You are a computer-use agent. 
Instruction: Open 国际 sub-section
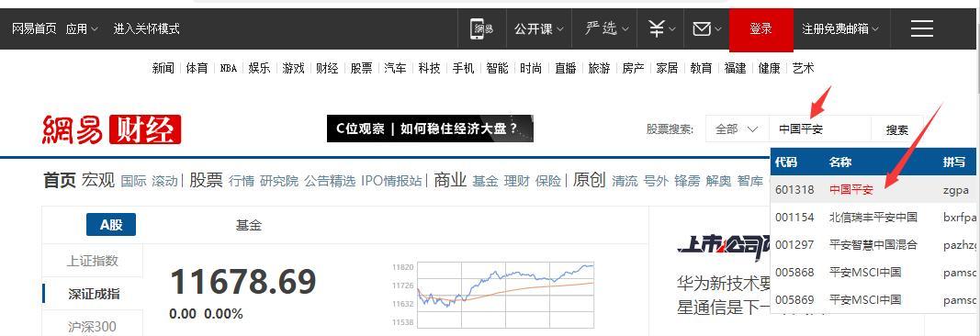(133, 181)
